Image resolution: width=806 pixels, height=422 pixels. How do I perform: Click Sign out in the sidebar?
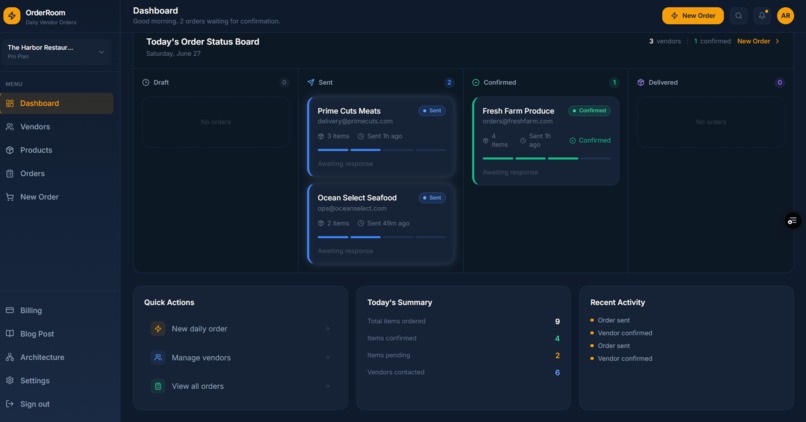coord(57,404)
